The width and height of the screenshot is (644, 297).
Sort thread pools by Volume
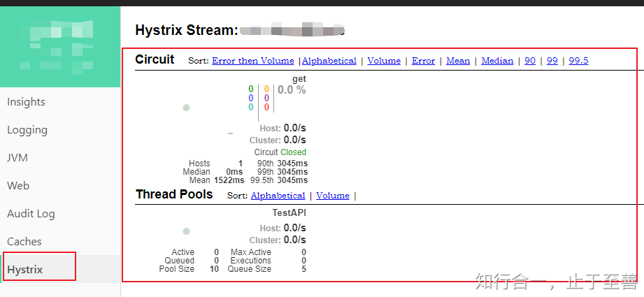tap(333, 196)
